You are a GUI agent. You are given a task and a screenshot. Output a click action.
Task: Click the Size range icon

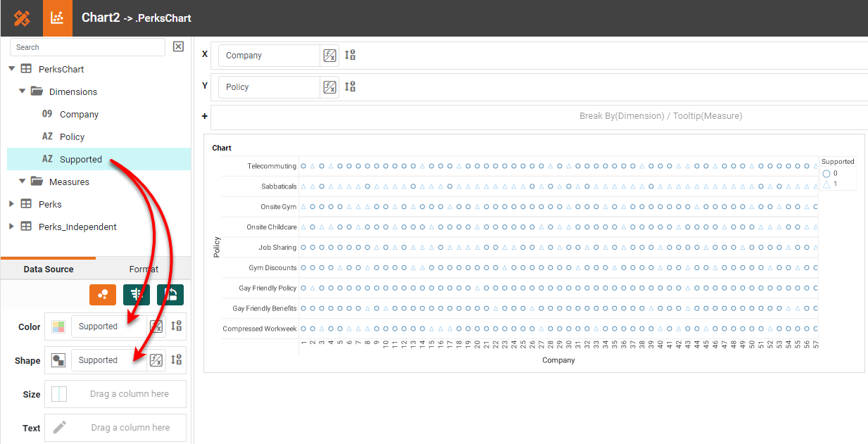pyautogui.click(x=59, y=394)
